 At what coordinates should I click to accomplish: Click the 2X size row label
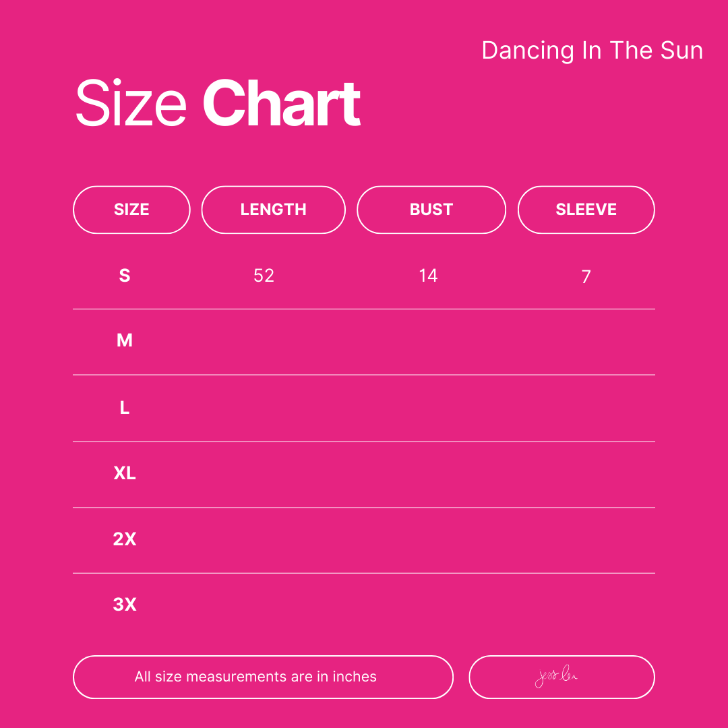coord(125,539)
